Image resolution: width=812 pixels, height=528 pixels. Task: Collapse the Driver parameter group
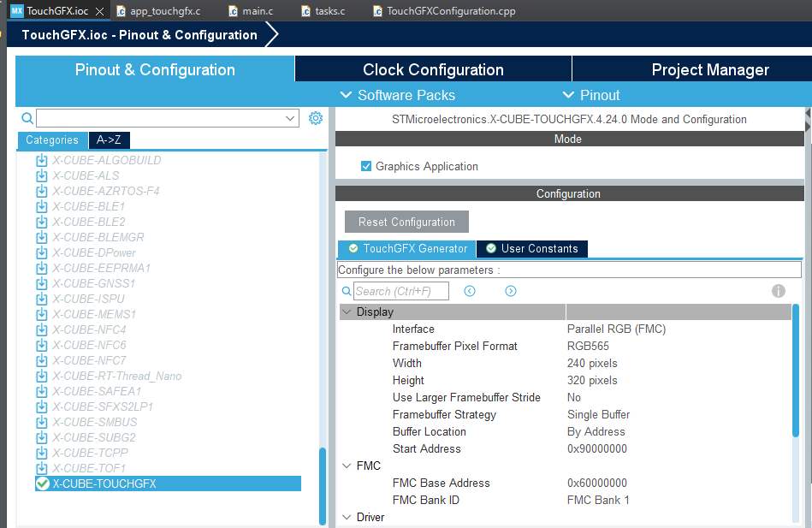pyautogui.click(x=347, y=517)
